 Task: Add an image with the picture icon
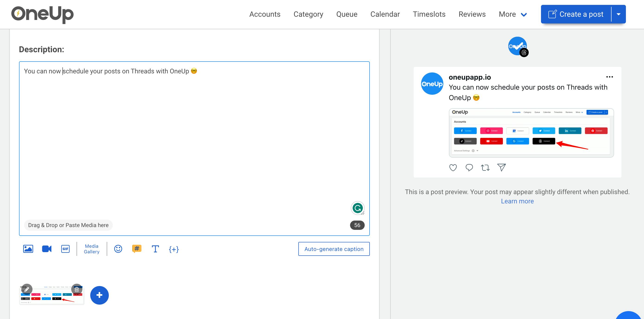28,249
